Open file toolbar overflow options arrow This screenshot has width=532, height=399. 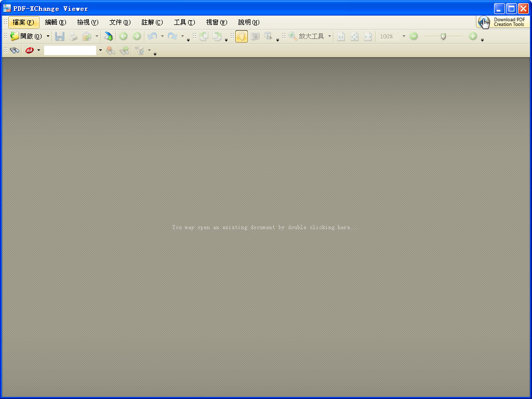pyautogui.click(x=188, y=40)
